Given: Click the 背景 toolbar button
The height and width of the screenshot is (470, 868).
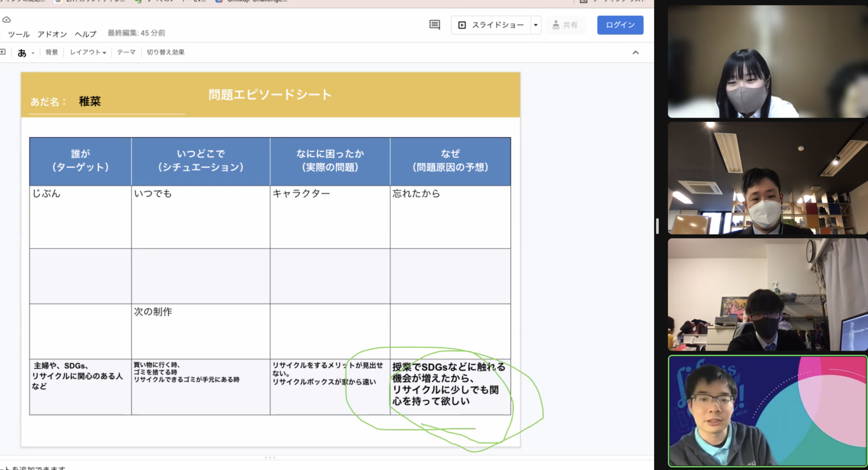Looking at the screenshot, I should tap(52, 52).
